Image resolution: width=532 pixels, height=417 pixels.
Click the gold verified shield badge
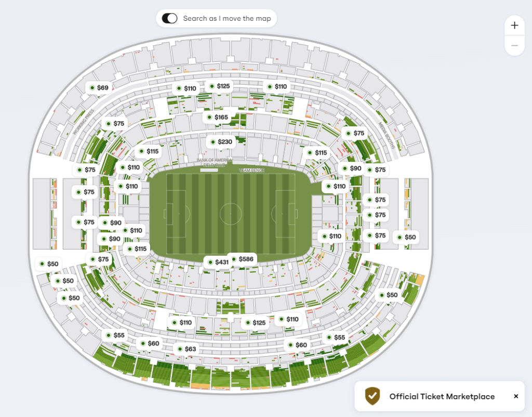(373, 396)
